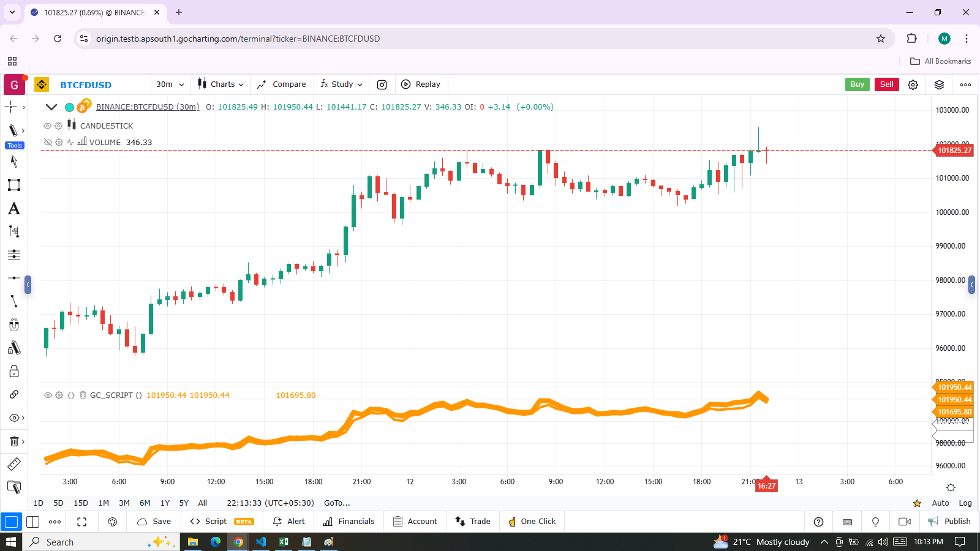This screenshot has height=551, width=980.
Task: Delete GC_SCRIPT with the trash icon
Action: tap(83, 395)
